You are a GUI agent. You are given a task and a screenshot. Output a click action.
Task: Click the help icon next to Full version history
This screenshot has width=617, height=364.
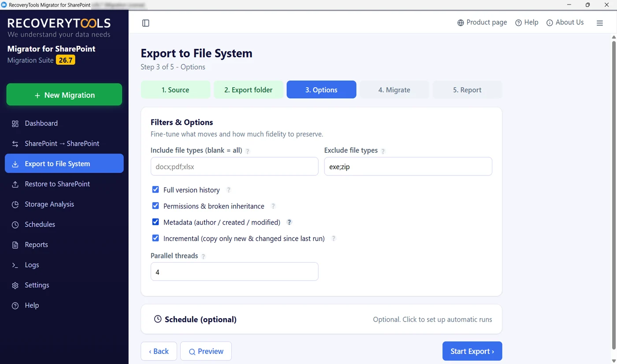(x=229, y=190)
